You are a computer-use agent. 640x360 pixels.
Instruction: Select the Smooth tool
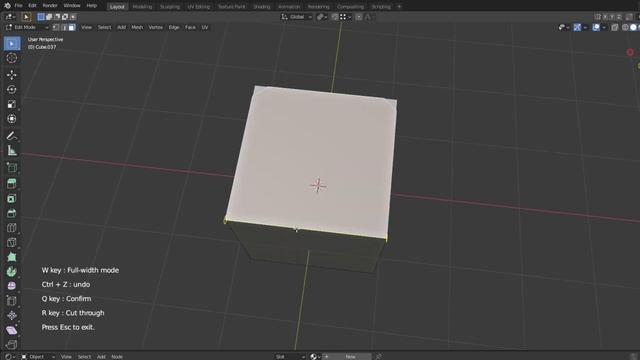pos(12,286)
